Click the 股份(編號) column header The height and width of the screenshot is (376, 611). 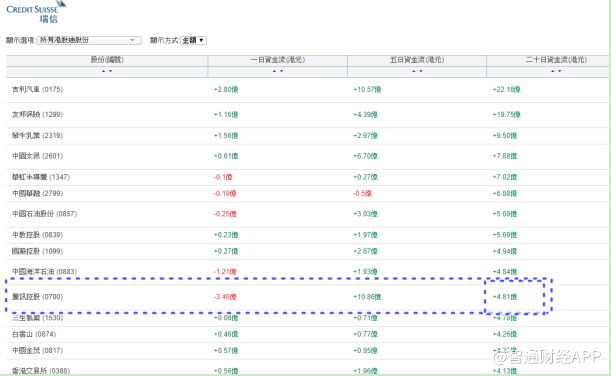click(107, 60)
